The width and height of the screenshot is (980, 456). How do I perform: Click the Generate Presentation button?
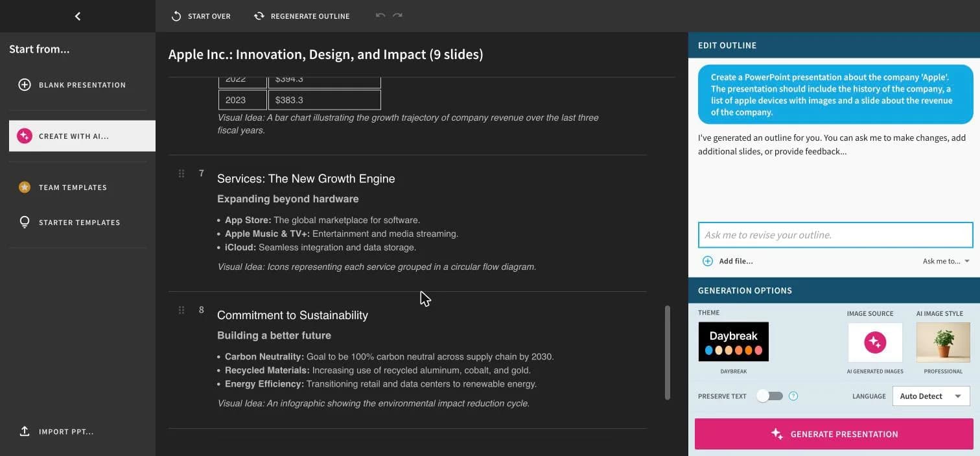[834, 434]
